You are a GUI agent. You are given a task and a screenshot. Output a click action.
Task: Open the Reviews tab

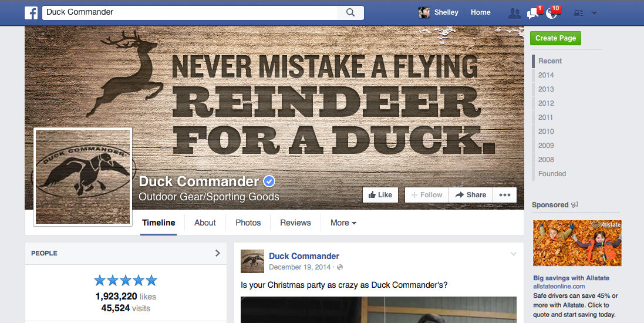[x=295, y=223]
